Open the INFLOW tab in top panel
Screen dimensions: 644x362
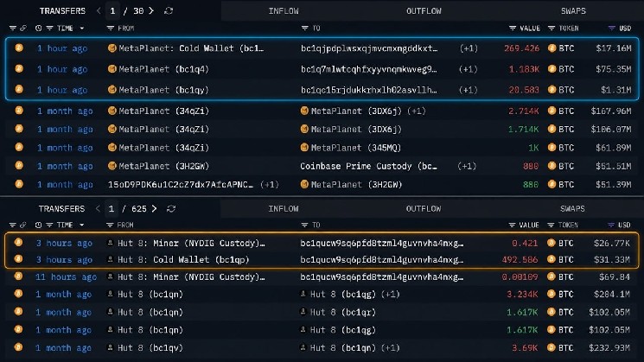click(284, 11)
